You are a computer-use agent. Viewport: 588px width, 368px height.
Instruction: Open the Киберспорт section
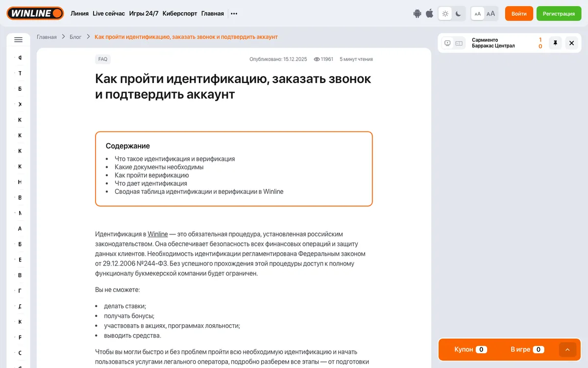180,14
